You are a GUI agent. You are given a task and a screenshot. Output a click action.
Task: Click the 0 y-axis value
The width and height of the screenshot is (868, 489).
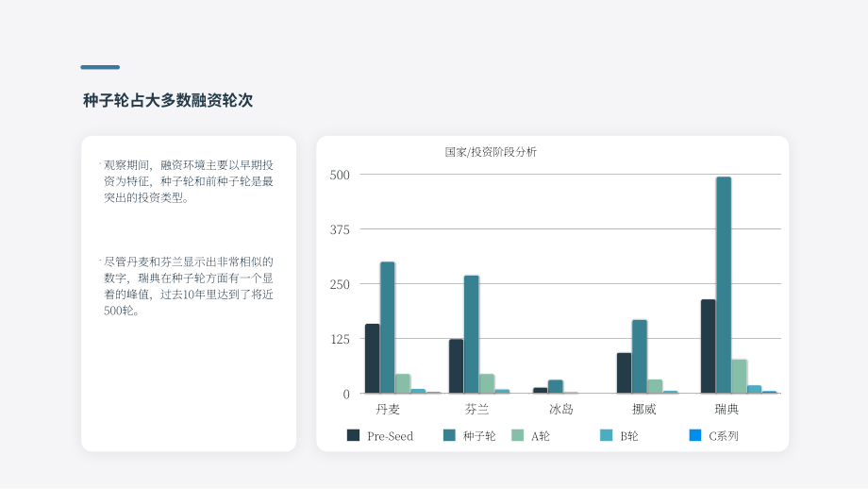click(346, 395)
